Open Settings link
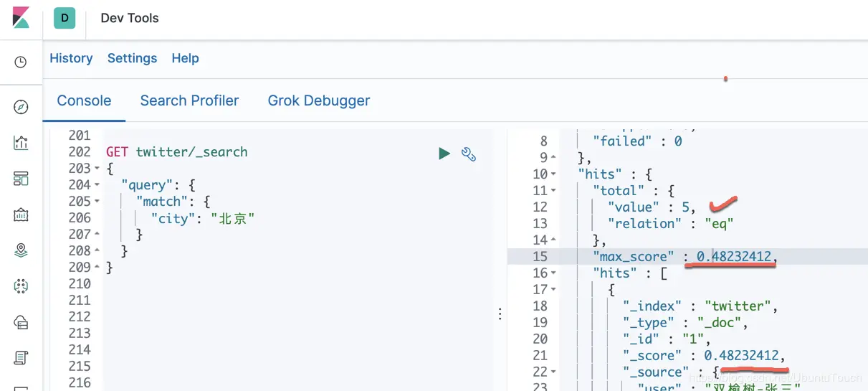The height and width of the screenshot is (391, 868). pos(132,58)
